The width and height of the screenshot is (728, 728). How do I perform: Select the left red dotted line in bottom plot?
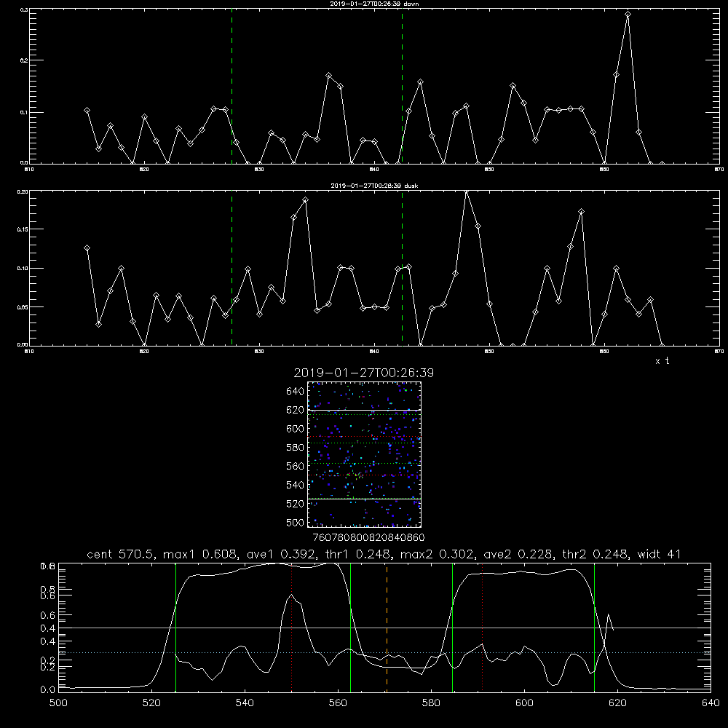tap(292, 627)
